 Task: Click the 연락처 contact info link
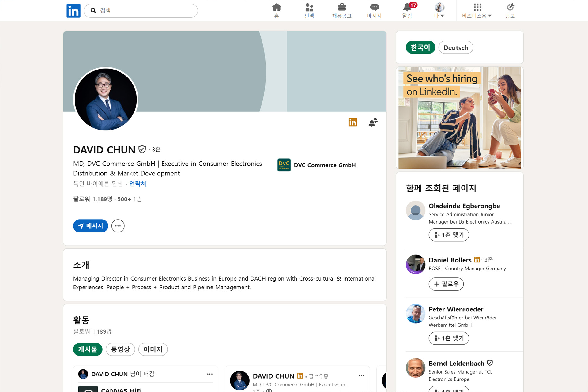(138, 184)
